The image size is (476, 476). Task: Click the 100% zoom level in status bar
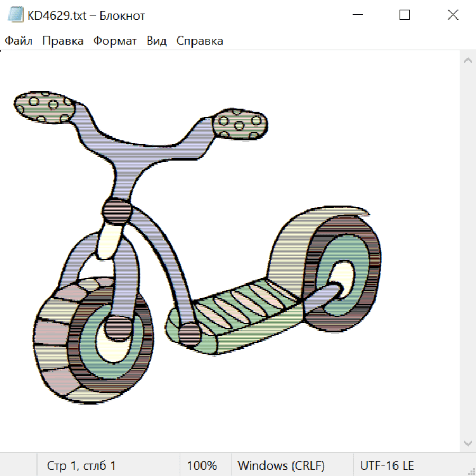(202, 466)
